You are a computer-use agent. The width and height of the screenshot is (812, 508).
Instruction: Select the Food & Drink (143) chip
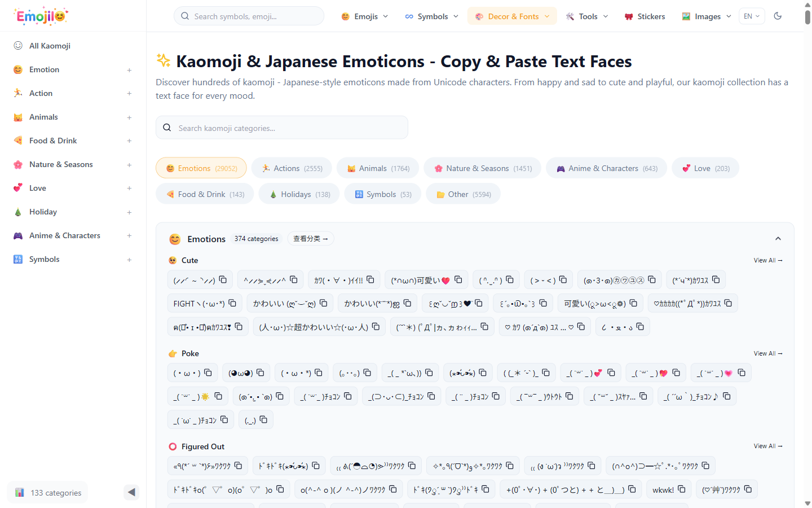point(205,194)
